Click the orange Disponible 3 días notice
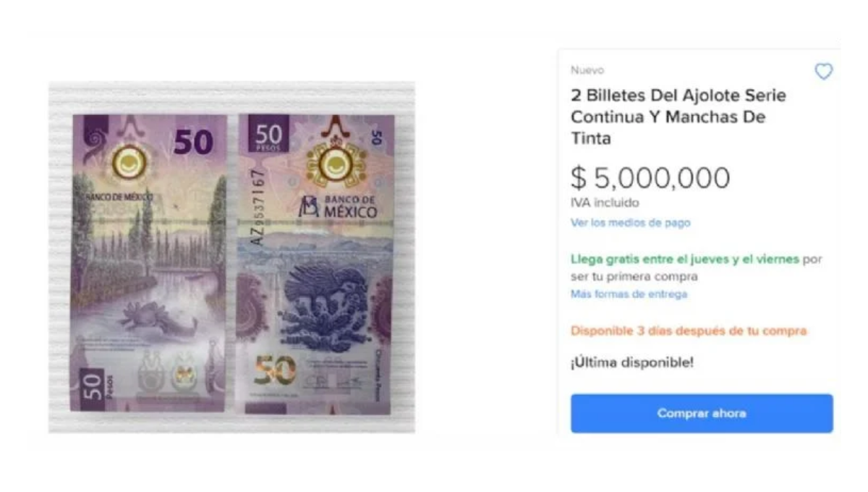868x492 pixels. tap(689, 331)
